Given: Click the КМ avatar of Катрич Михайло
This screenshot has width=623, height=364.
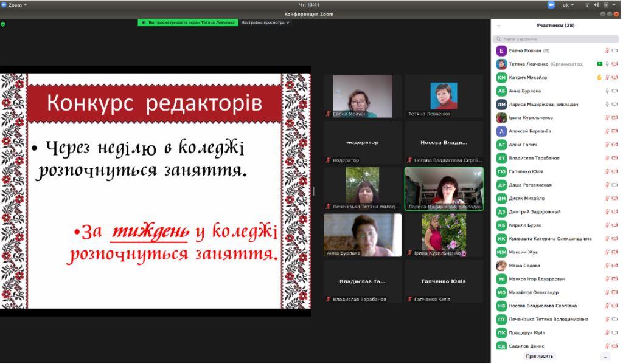Looking at the screenshot, I should point(501,77).
